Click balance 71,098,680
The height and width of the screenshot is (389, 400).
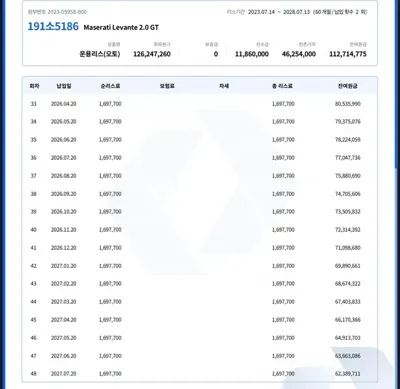(x=348, y=248)
